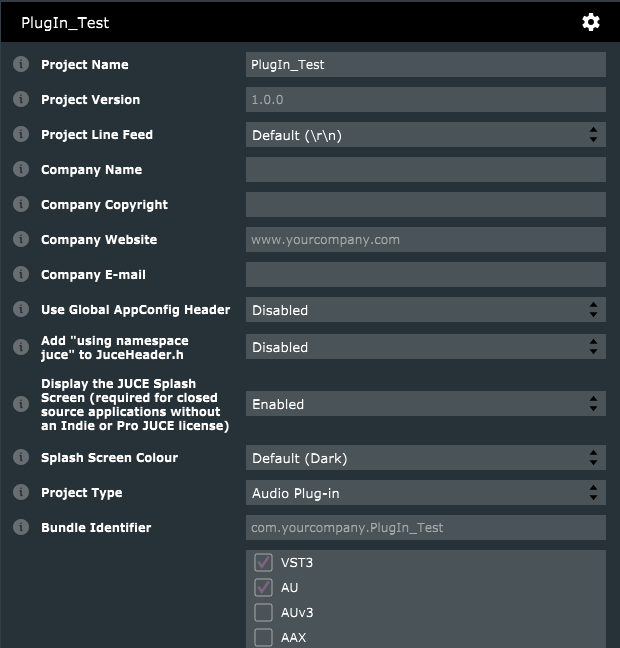
Task: Click info icon beside Project Type
Action: (20, 492)
